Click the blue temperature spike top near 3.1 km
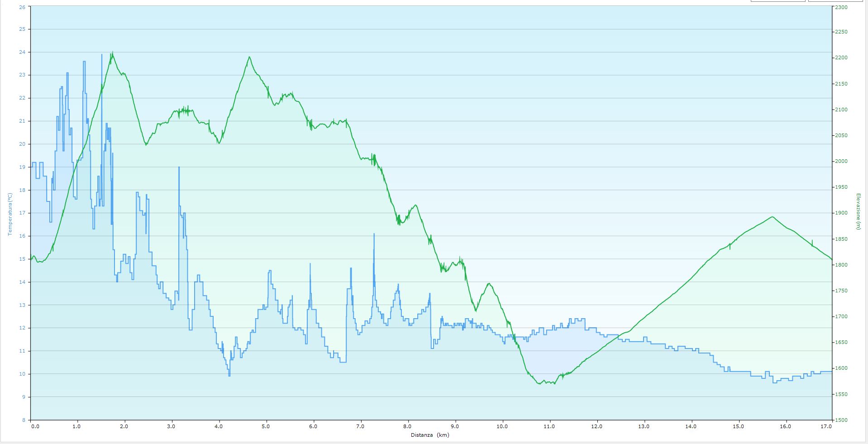This screenshot has height=444, width=868. click(179, 167)
